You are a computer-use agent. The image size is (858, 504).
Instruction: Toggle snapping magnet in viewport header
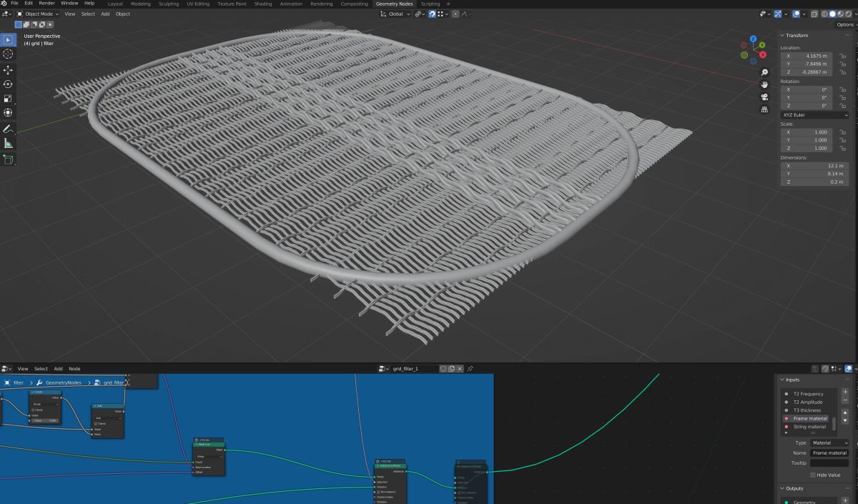pos(433,14)
